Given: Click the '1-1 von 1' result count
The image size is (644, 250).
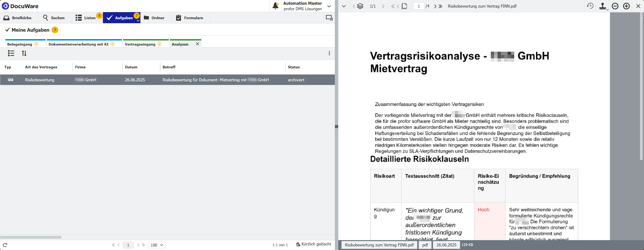Looking at the screenshot, I should point(280,245).
